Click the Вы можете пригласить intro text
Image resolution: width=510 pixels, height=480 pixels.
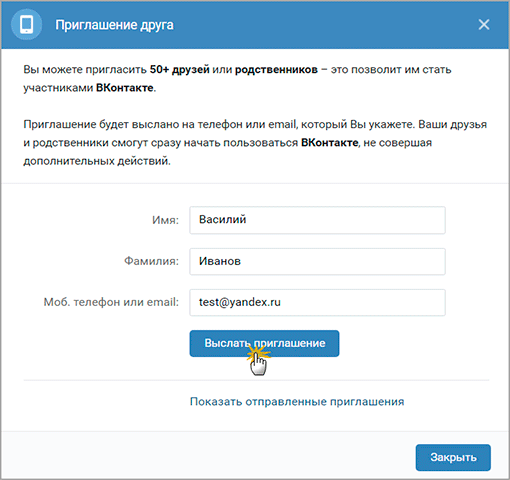point(85,70)
